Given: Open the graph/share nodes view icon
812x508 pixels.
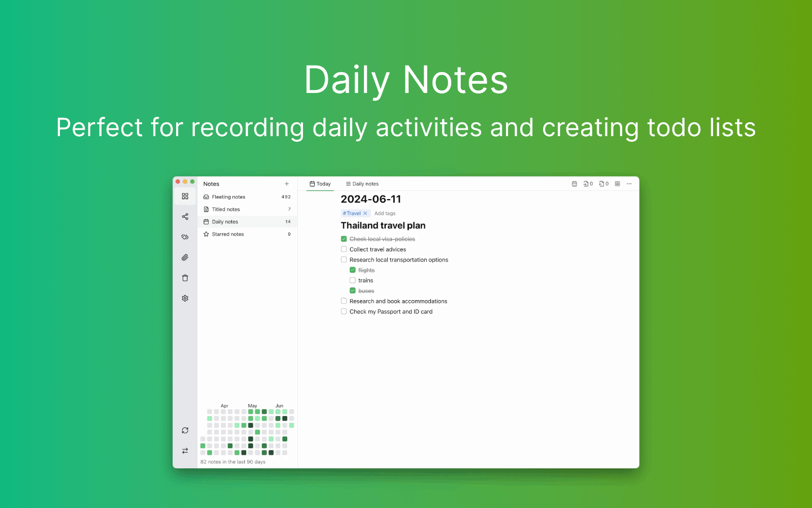Looking at the screenshot, I should tap(185, 216).
